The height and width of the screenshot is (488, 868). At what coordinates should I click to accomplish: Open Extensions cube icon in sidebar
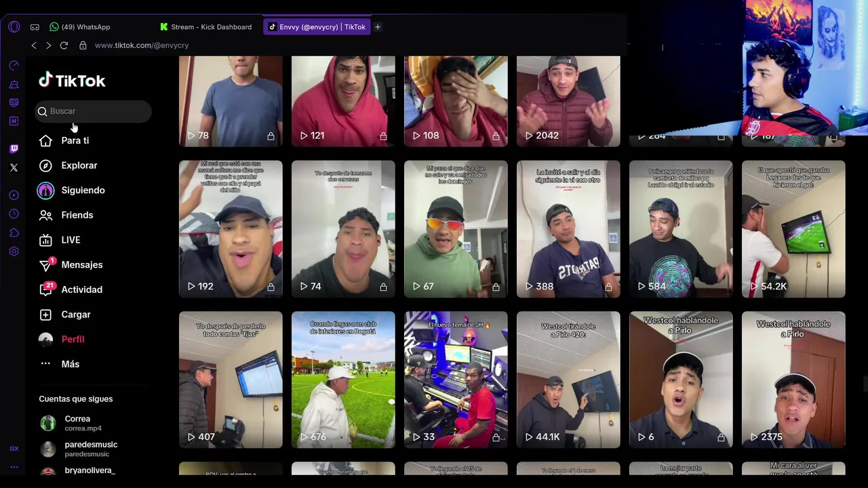tap(14, 232)
